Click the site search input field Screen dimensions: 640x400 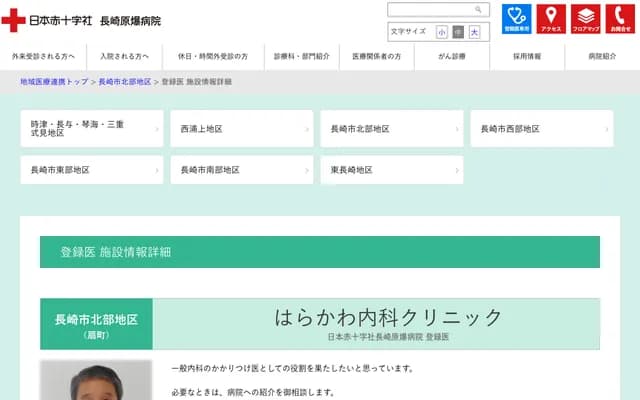point(430,10)
